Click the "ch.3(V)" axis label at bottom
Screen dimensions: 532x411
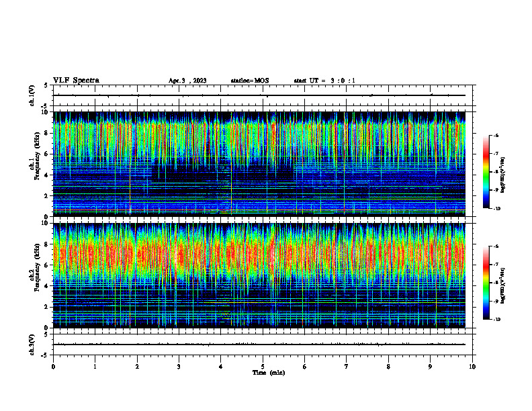(32, 345)
